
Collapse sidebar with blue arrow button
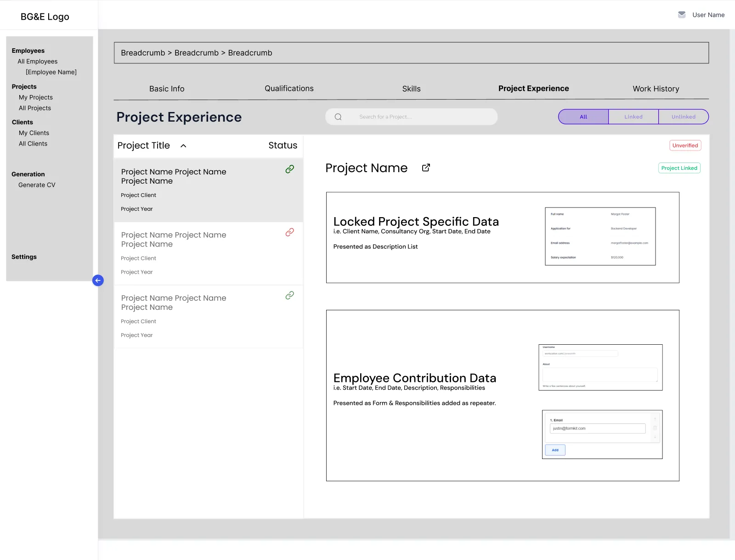98,280
